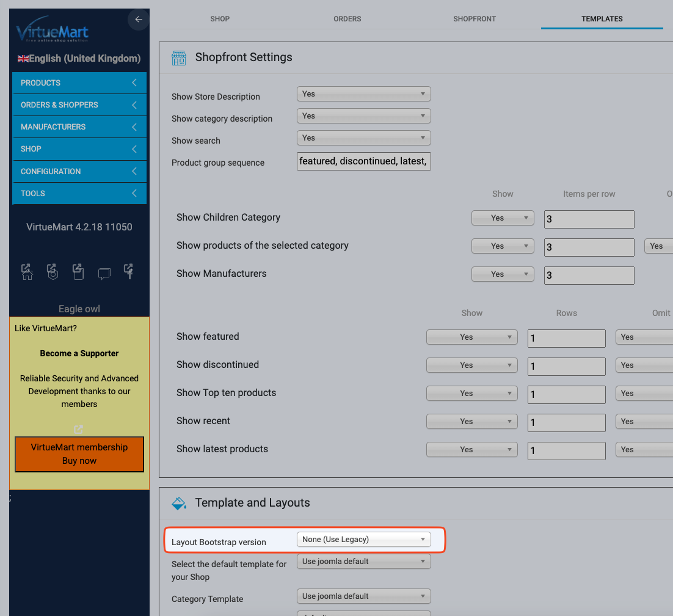Open the external home link icon

27,272
